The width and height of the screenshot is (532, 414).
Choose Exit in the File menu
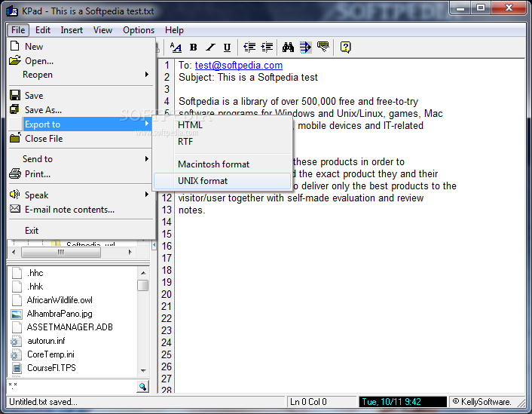tap(81, 231)
